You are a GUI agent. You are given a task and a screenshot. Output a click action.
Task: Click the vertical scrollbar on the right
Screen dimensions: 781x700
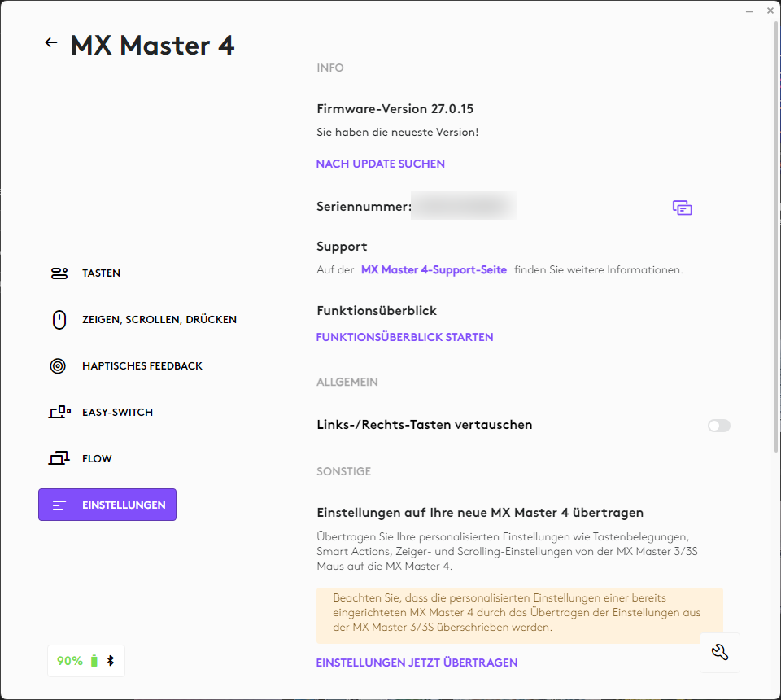tap(776, 244)
